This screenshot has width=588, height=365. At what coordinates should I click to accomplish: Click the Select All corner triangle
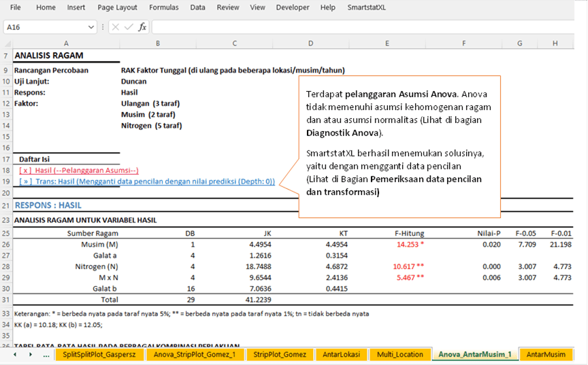(x=6, y=44)
